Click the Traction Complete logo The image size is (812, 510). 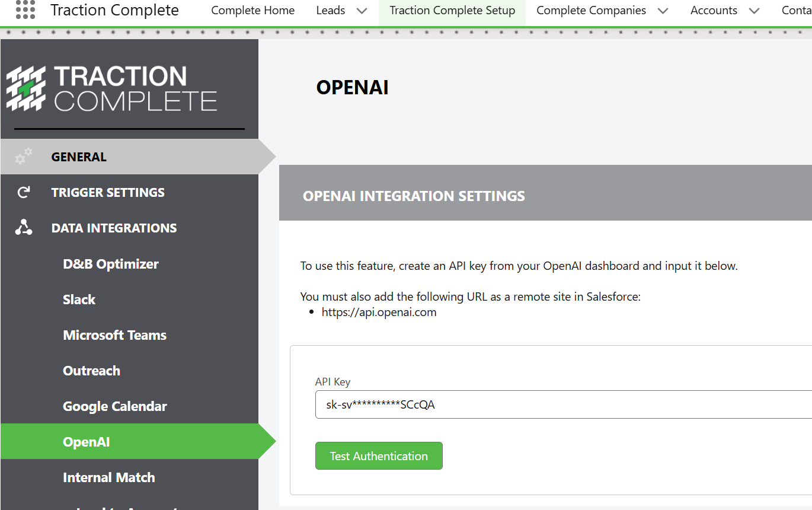pyautogui.click(x=111, y=88)
